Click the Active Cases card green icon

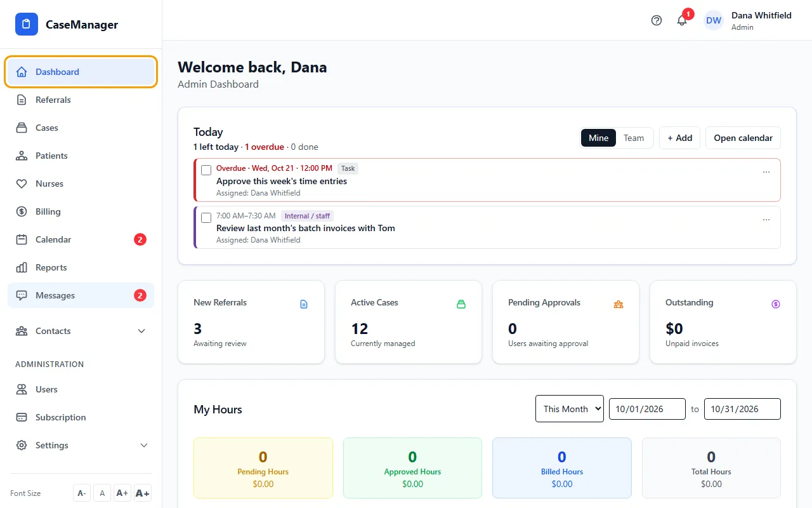point(461,304)
